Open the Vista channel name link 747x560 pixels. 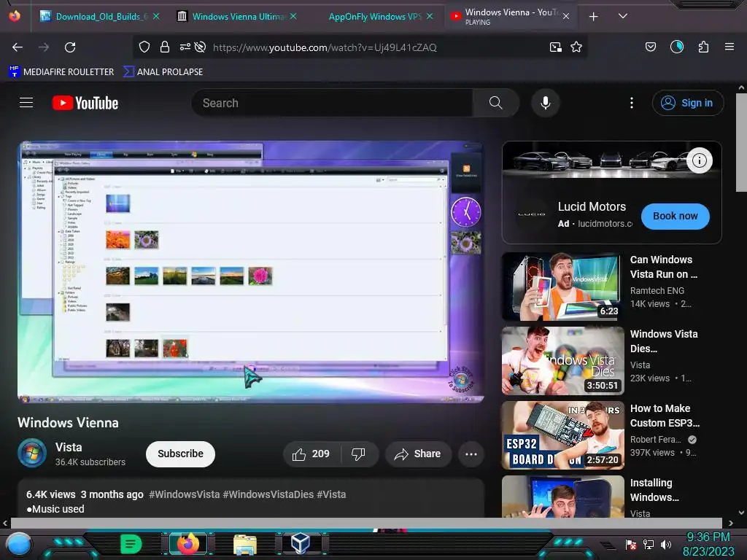(x=69, y=447)
